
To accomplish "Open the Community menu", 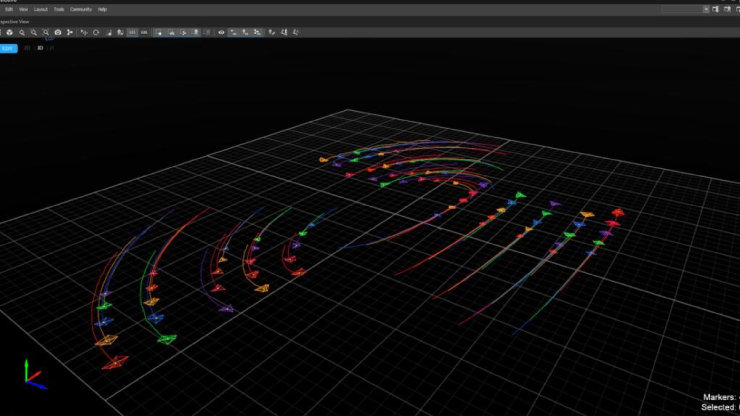I will pyautogui.click(x=80, y=9).
